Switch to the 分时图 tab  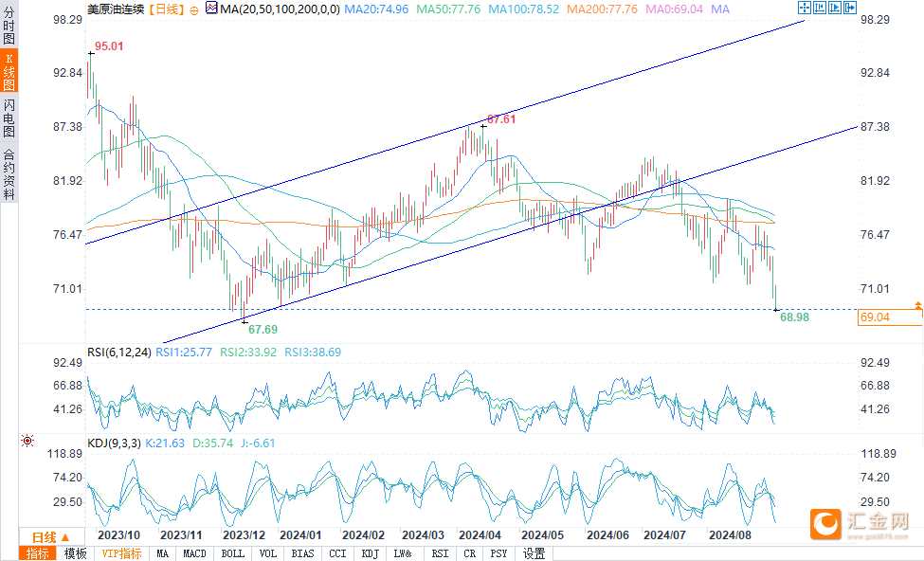tap(9, 27)
